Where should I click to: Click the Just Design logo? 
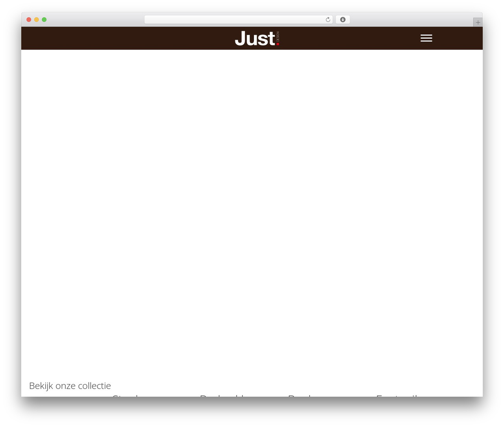257,38
